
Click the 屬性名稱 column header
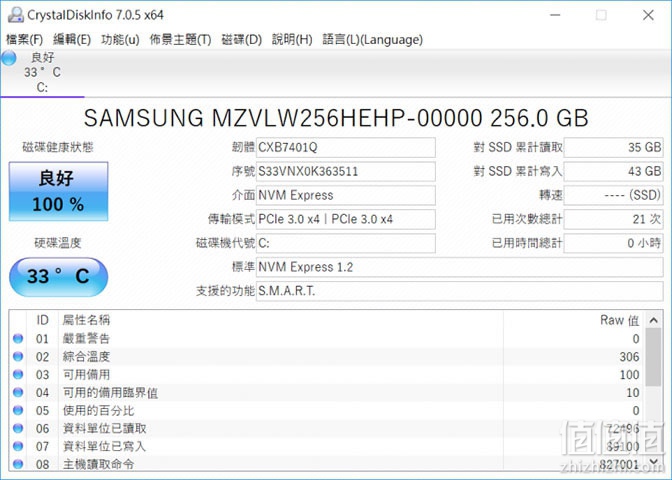point(86,320)
